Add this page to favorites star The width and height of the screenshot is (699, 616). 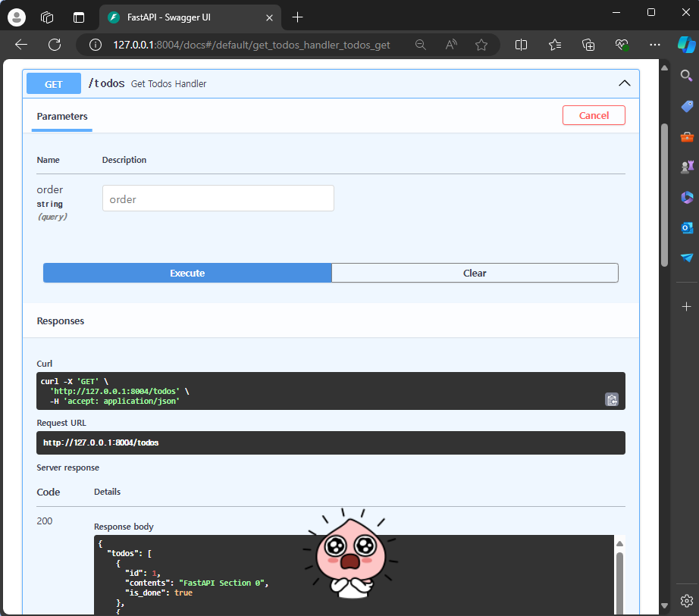(x=481, y=45)
